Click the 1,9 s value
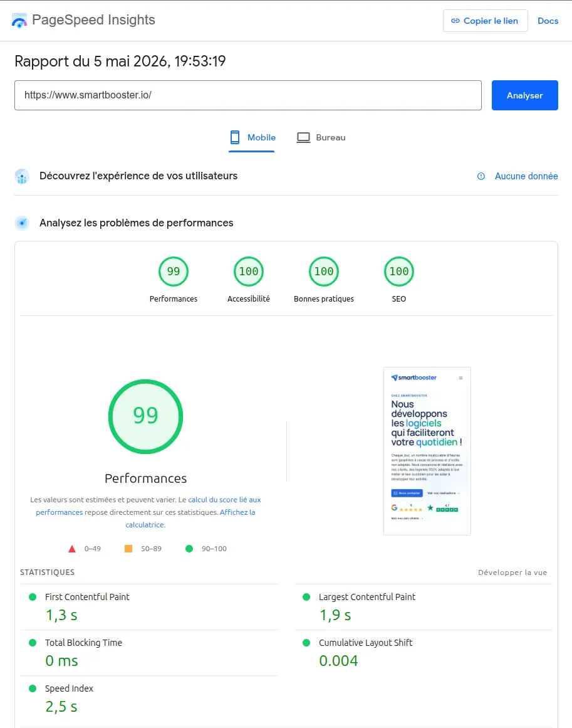 point(335,615)
